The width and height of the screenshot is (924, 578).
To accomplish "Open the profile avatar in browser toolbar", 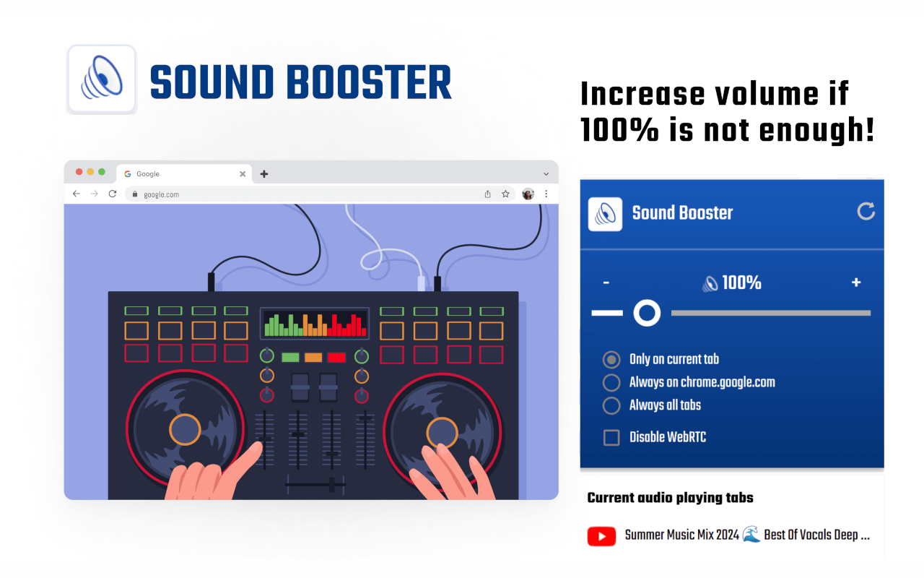I will pos(528,194).
